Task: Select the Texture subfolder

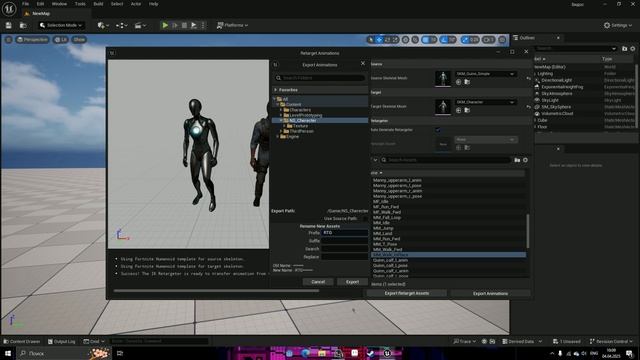Action: pyautogui.click(x=300, y=126)
